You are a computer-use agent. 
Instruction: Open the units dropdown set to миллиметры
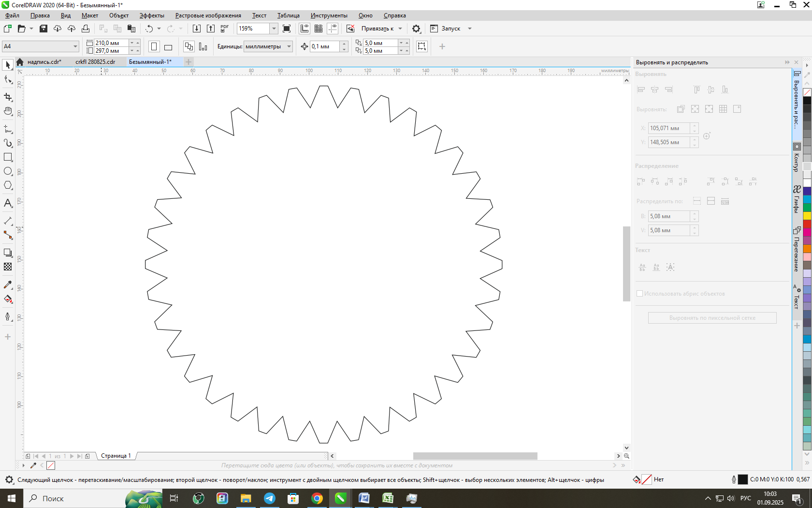click(x=289, y=46)
